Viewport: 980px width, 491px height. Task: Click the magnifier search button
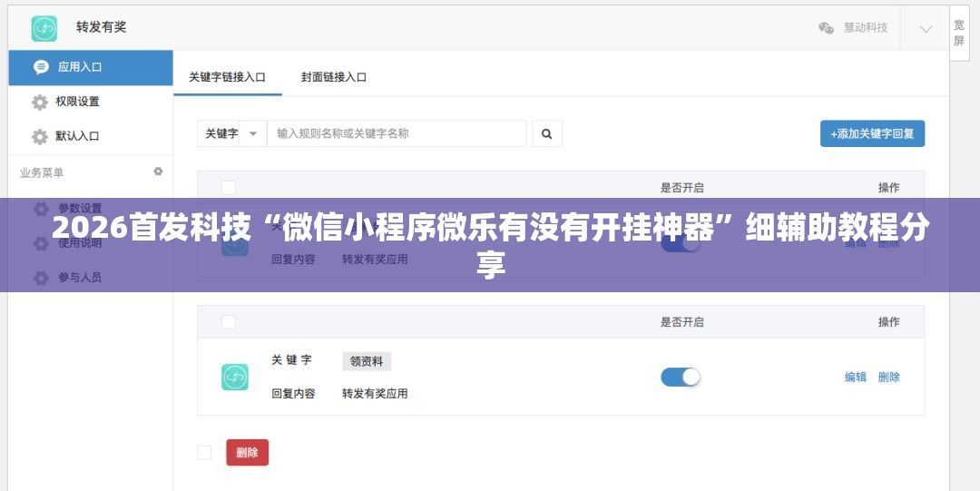click(547, 133)
